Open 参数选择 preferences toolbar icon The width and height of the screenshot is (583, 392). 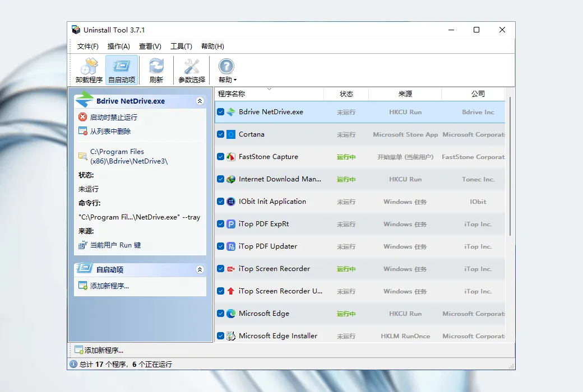[192, 66]
